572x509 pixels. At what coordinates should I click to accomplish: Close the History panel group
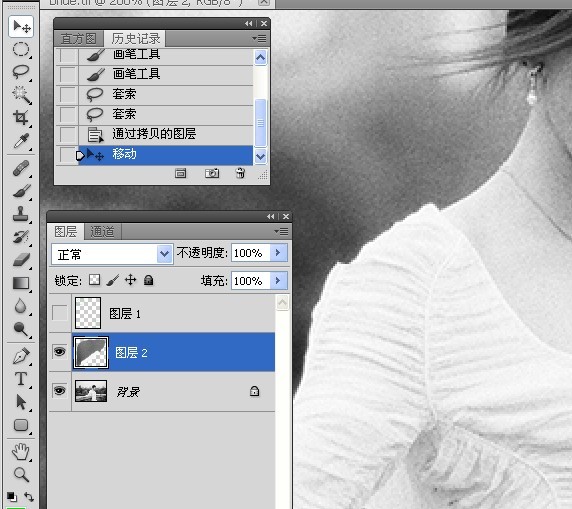tap(264, 24)
